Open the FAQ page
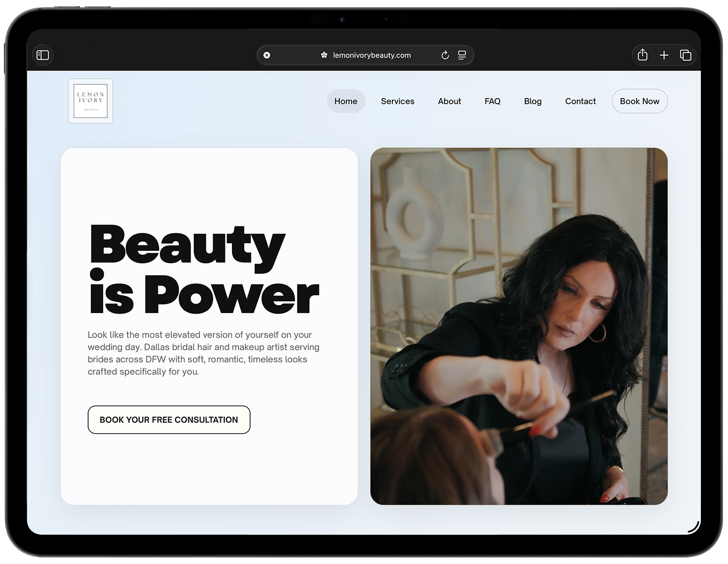The height and width of the screenshot is (564, 728). click(x=492, y=101)
